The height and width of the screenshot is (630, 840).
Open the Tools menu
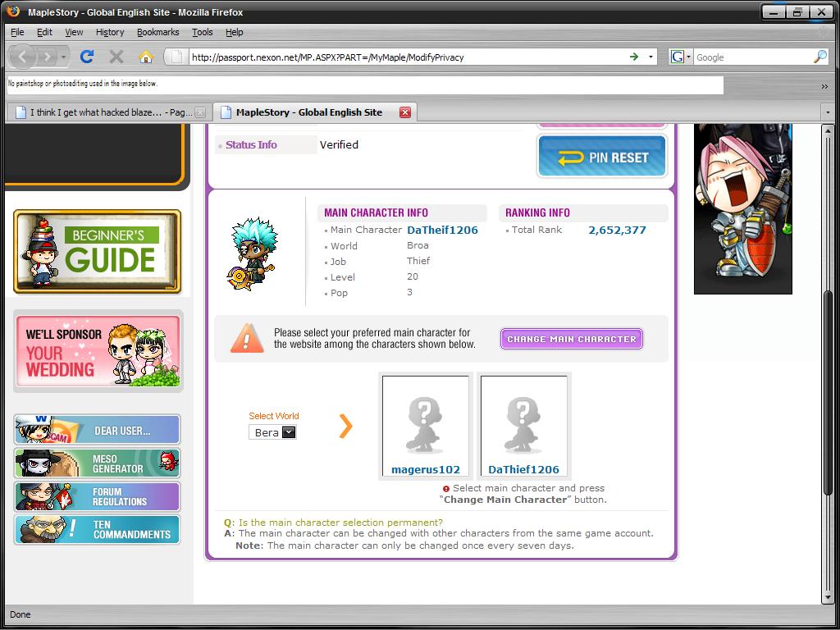click(x=203, y=32)
